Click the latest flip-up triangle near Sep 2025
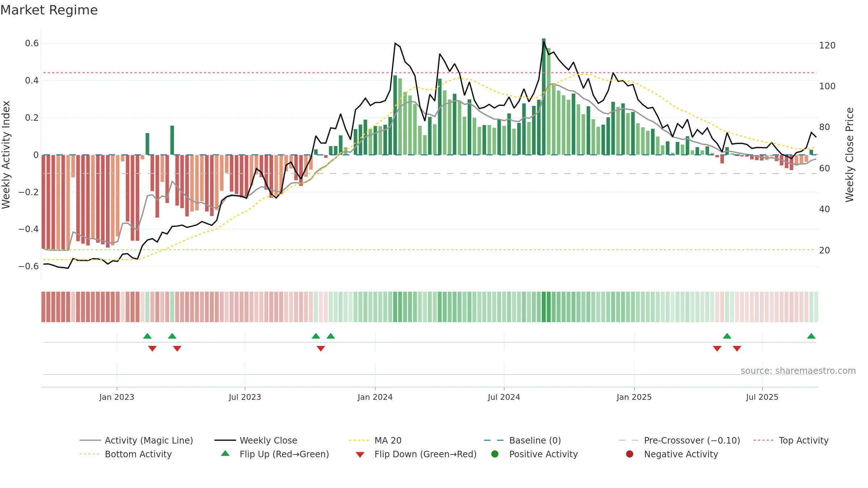Screen dimensions: 868x488 pos(811,336)
